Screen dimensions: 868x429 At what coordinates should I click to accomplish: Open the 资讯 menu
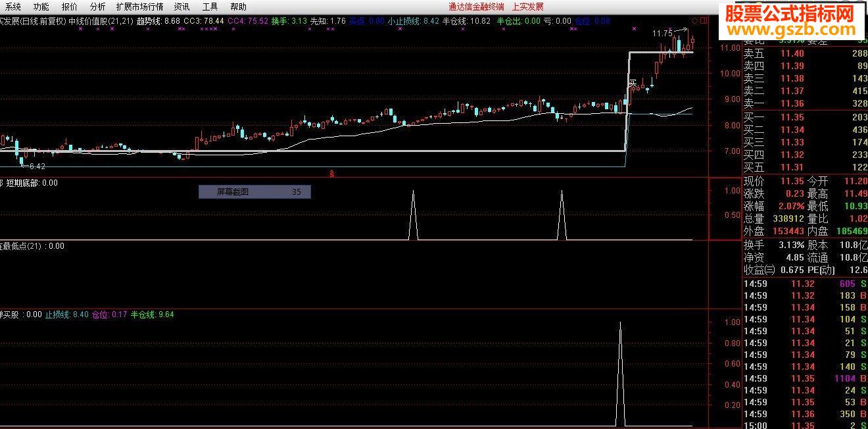(x=182, y=7)
